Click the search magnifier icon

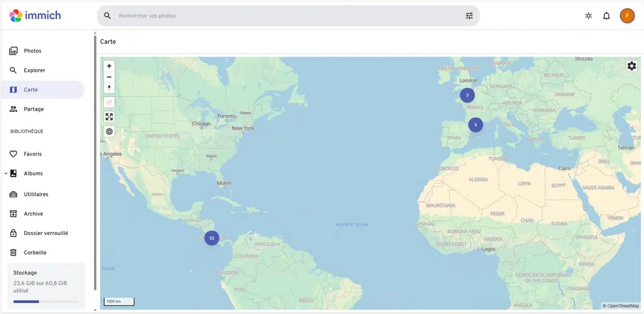pos(107,16)
